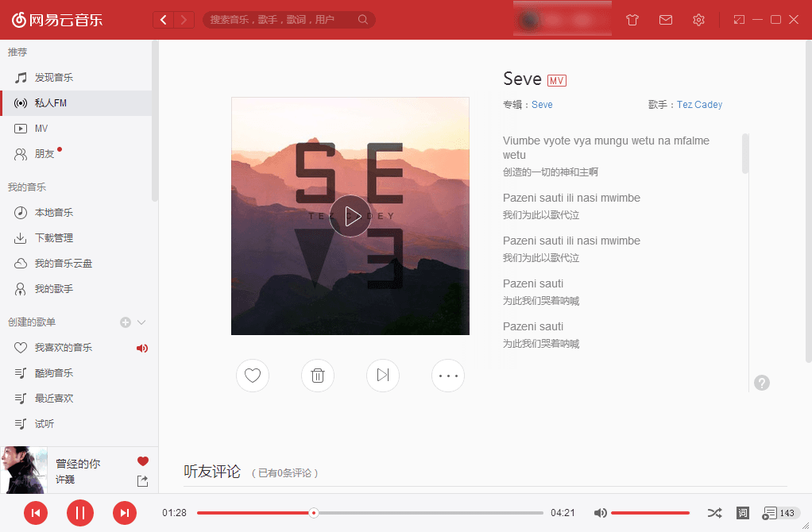Go forward with the right arrow

tap(184, 20)
